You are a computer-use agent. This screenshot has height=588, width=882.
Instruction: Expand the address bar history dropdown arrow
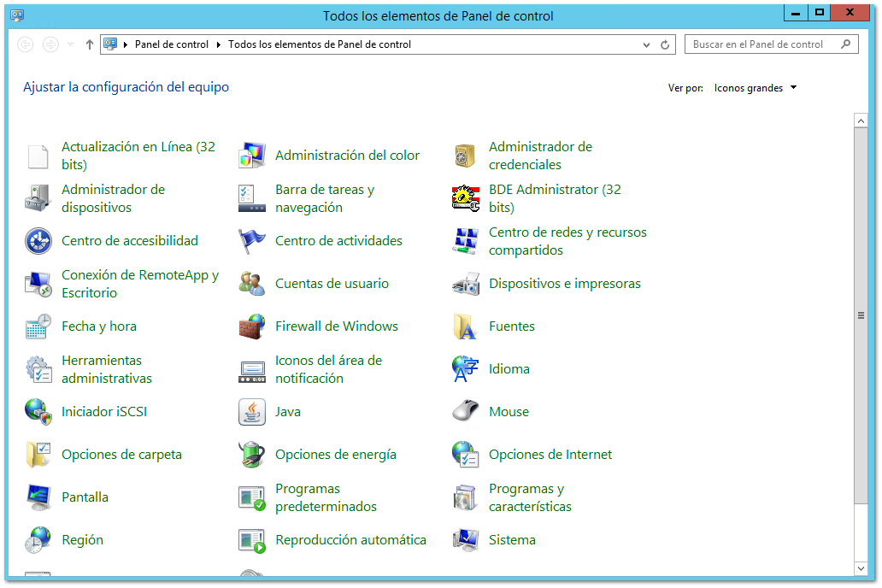click(x=646, y=45)
